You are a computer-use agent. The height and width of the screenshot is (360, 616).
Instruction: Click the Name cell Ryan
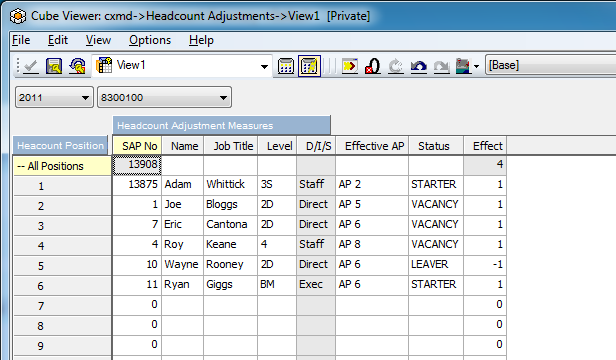pyautogui.click(x=183, y=285)
